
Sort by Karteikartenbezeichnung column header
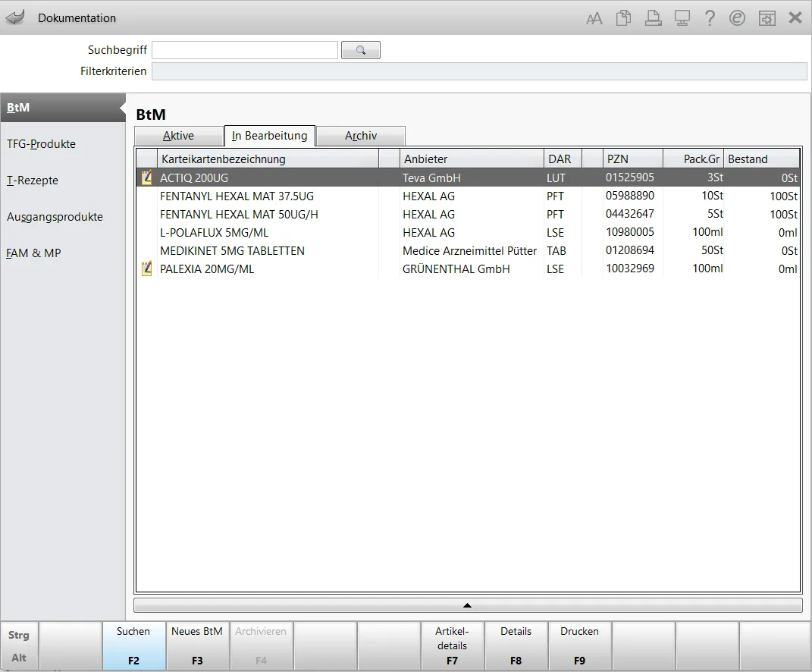pos(268,159)
